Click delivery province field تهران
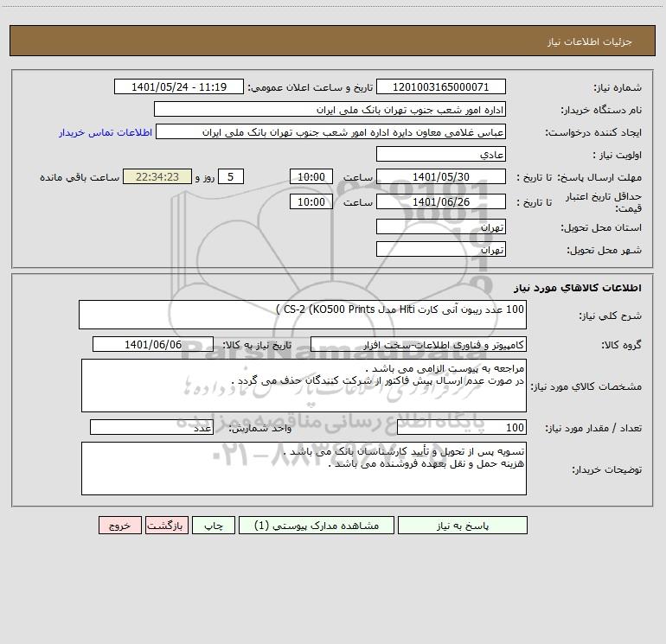The image size is (666, 644). pyautogui.click(x=441, y=226)
